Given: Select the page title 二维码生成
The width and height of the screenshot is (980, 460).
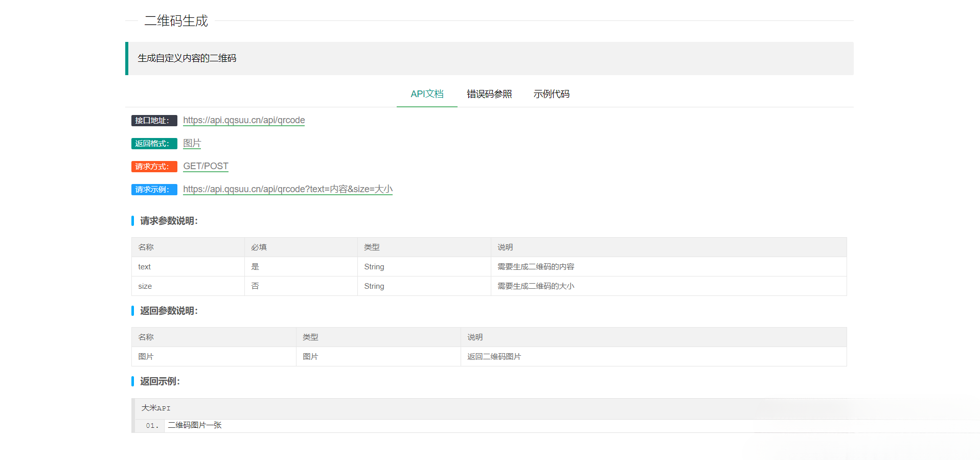Looking at the screenshot, I should coord(176,20).
